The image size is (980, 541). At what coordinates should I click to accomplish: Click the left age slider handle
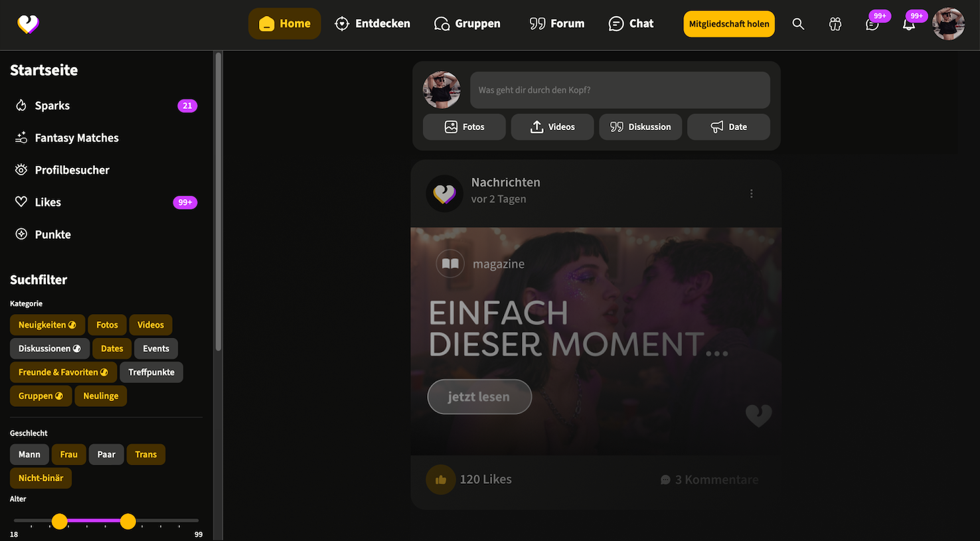click(x=60, y=521)
